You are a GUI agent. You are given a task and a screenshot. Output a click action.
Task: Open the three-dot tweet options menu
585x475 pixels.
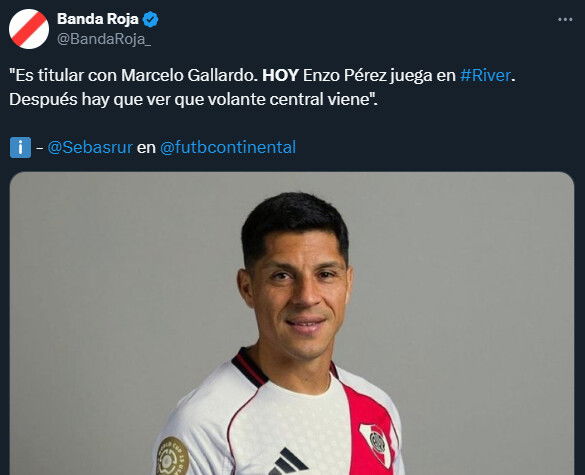565,19
